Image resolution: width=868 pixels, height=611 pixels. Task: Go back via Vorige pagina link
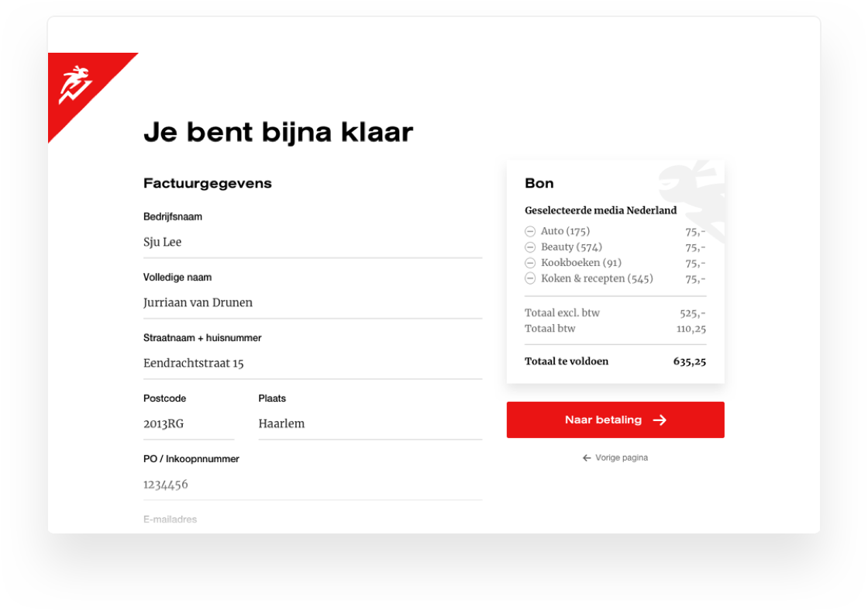point(615,457)
